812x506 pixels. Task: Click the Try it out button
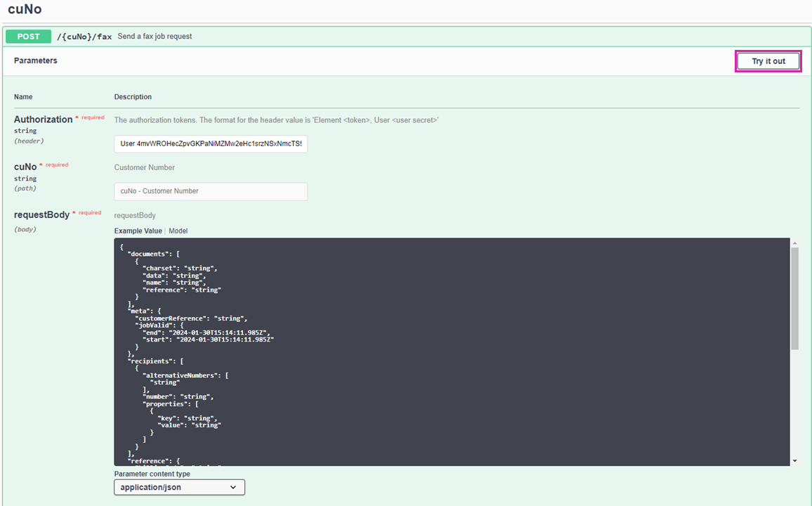[x=768, y=61]
